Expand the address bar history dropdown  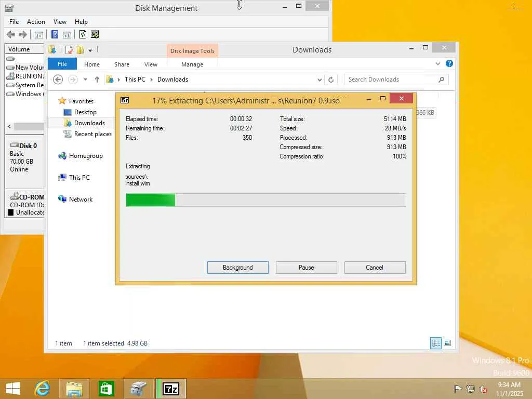[x=320, y=79]
